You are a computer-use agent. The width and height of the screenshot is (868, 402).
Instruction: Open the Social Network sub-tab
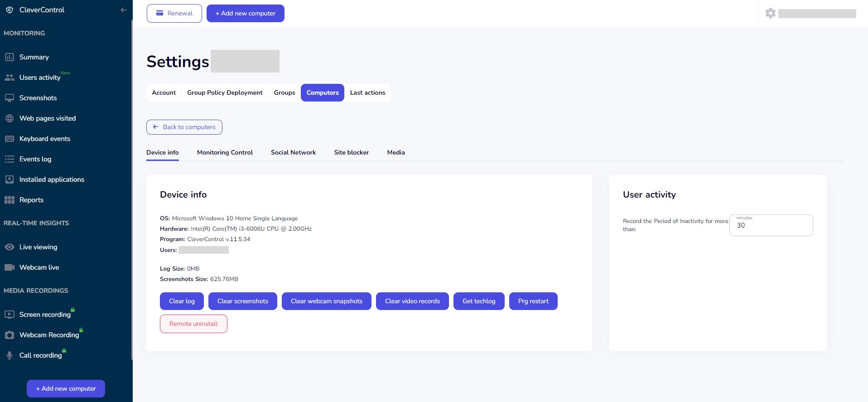click(293, 152)
